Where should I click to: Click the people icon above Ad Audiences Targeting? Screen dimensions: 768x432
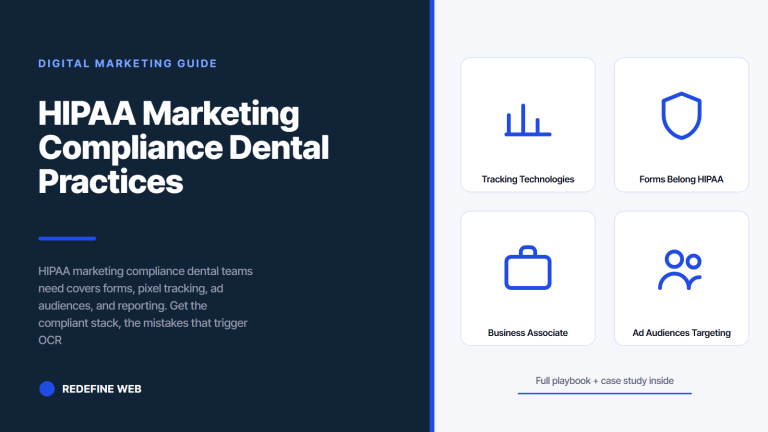[680, 270]
